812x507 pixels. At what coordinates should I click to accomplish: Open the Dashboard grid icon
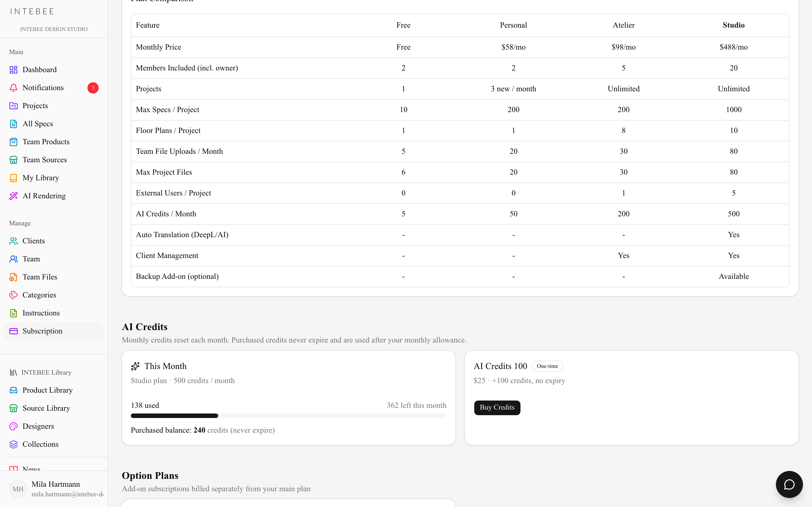14,70
